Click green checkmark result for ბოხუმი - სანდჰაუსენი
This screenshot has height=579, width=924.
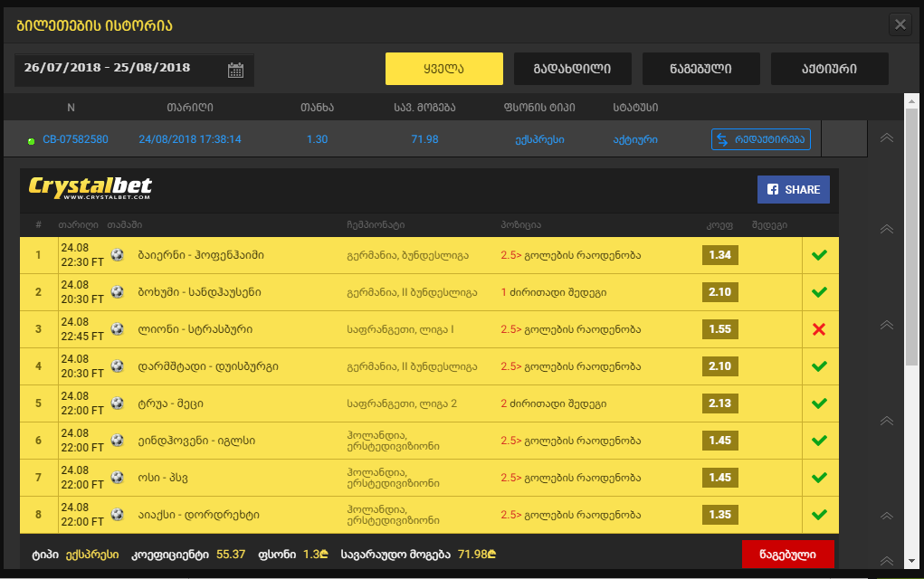819,292
